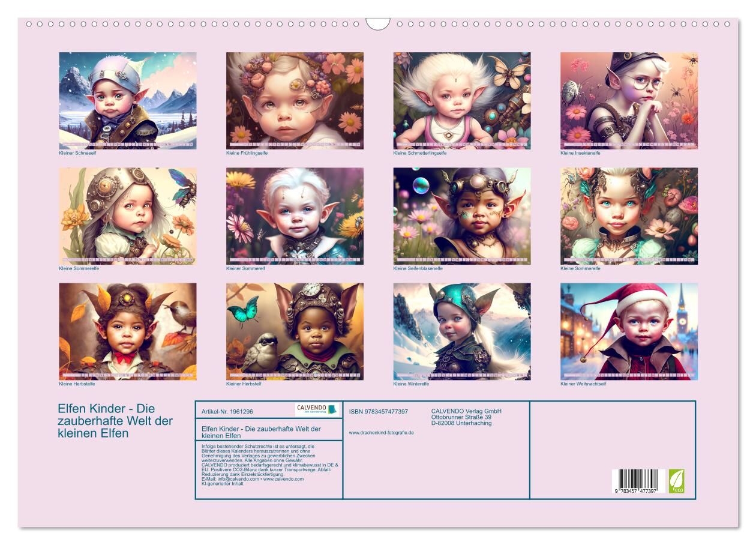
Task: Click the Kleiner Sommerelf thumbnail
Action: coord(295,216)
